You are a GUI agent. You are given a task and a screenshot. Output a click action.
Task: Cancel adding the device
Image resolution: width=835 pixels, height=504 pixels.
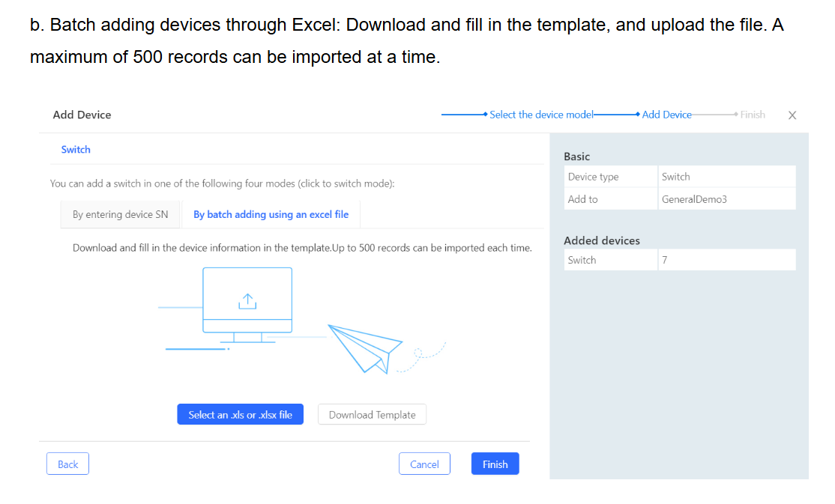tap(424, 464)
